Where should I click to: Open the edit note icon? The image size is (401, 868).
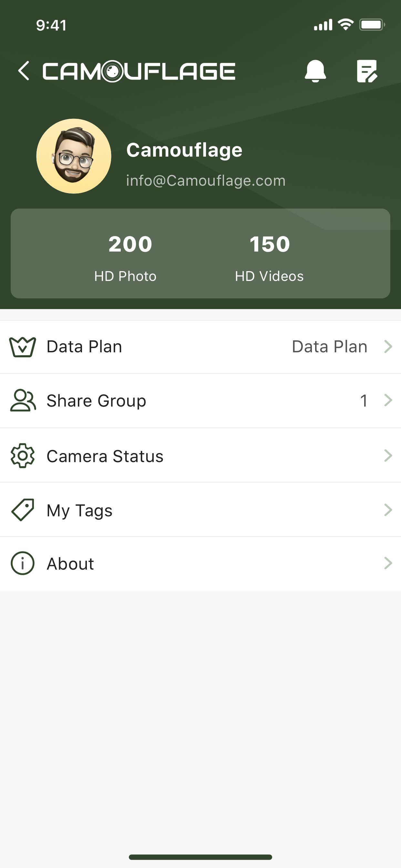coord(367,71)
